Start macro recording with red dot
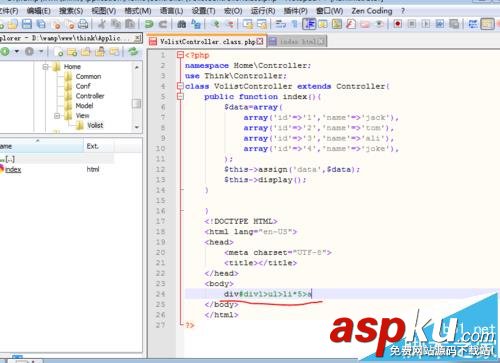Screen dimensions: 500x363 [x=397, y=24]
